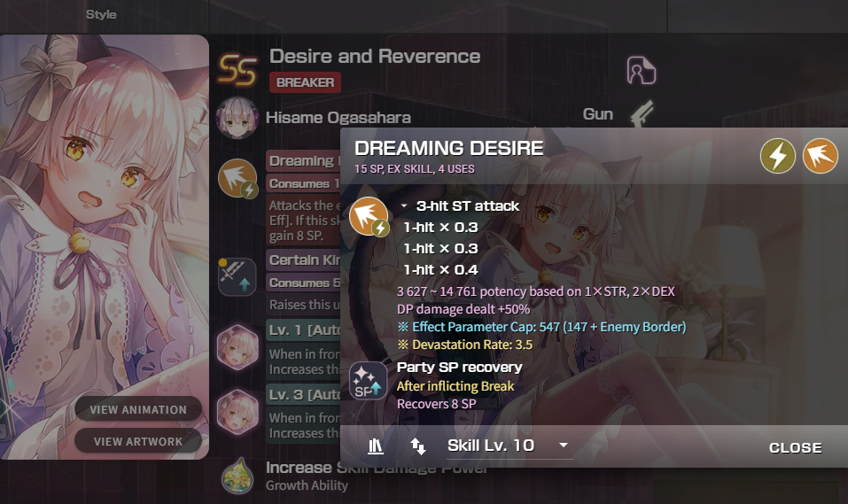Click the Increase Skill Damage Power growth icon

point(238,476)
